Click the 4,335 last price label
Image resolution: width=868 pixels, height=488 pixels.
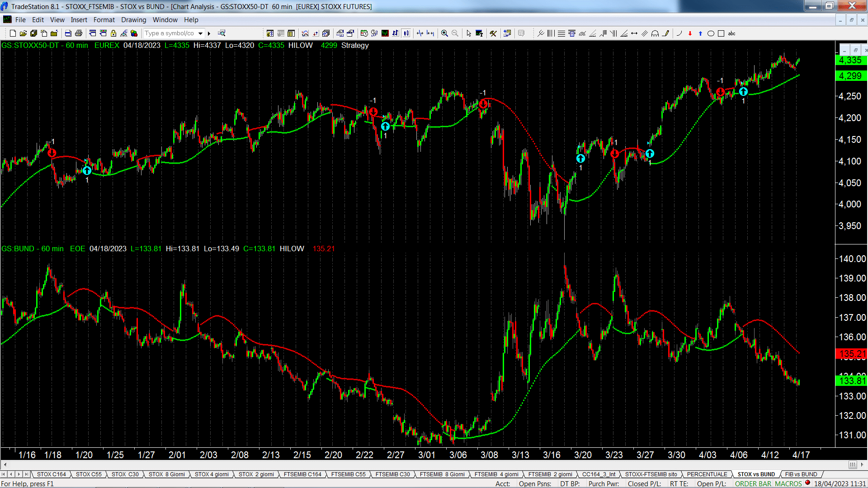click(x=850, y=61)
